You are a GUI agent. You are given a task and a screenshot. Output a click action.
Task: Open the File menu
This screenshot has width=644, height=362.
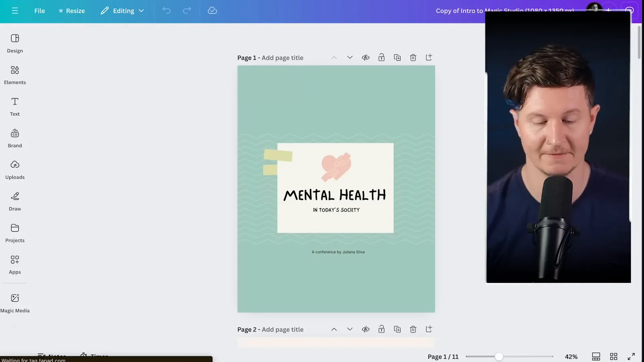coord(40,11)
